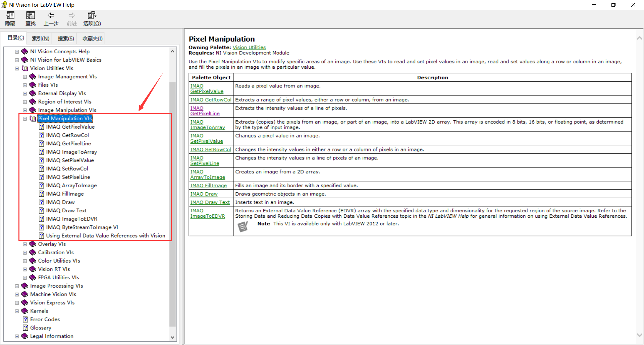Collapse the Pixel Manipulation VIs node
Viewport: 644px width, 345px height.
click(25, 119)
